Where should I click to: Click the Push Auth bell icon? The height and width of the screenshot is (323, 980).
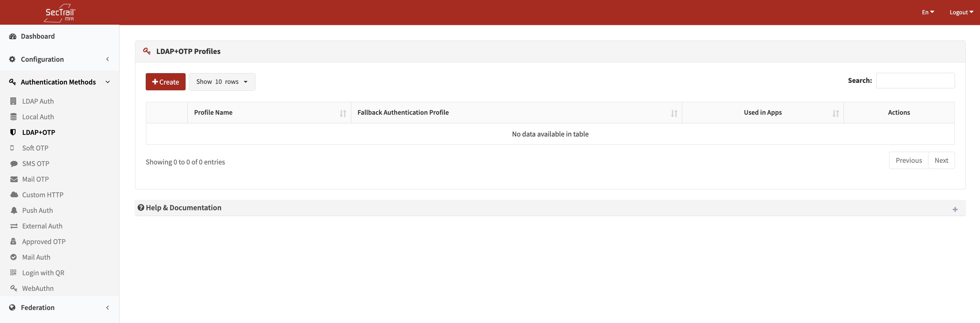14,211
